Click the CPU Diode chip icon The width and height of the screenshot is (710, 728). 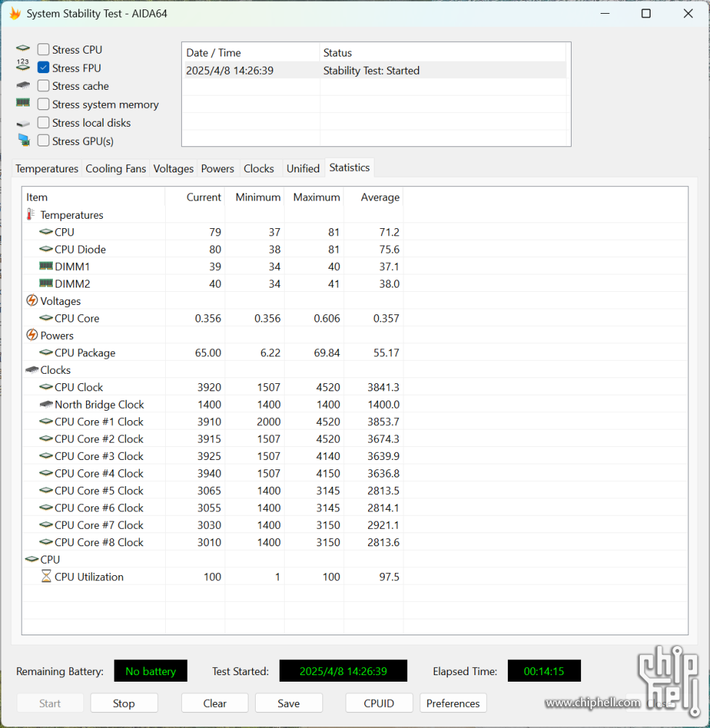pyautogui.click(x=46, y=249)
